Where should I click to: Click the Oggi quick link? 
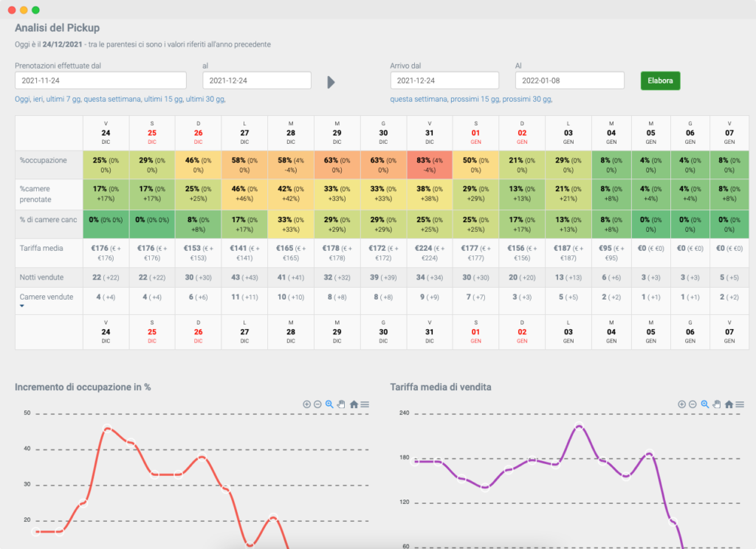pos(22,99)
